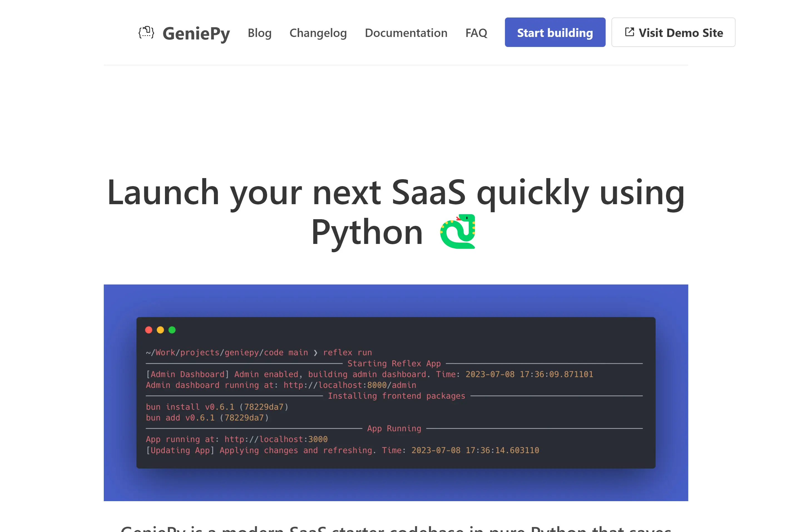
Task: Click the GeniePy brand name
Action: pyautogui.click(x=196, y=33)
